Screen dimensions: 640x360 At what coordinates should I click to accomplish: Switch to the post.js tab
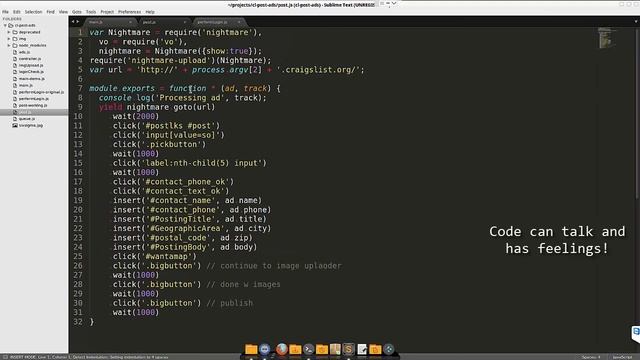163,22
